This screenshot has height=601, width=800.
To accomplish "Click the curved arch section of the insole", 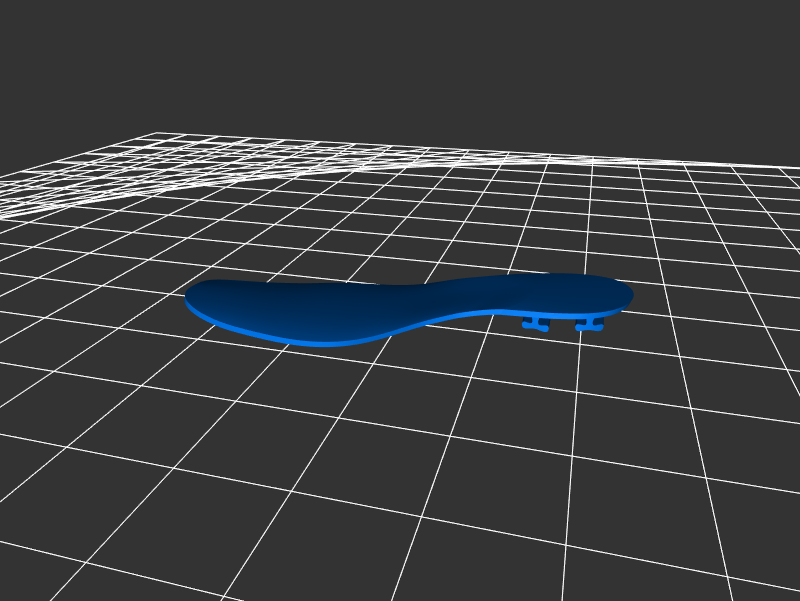I will point(440,304).
